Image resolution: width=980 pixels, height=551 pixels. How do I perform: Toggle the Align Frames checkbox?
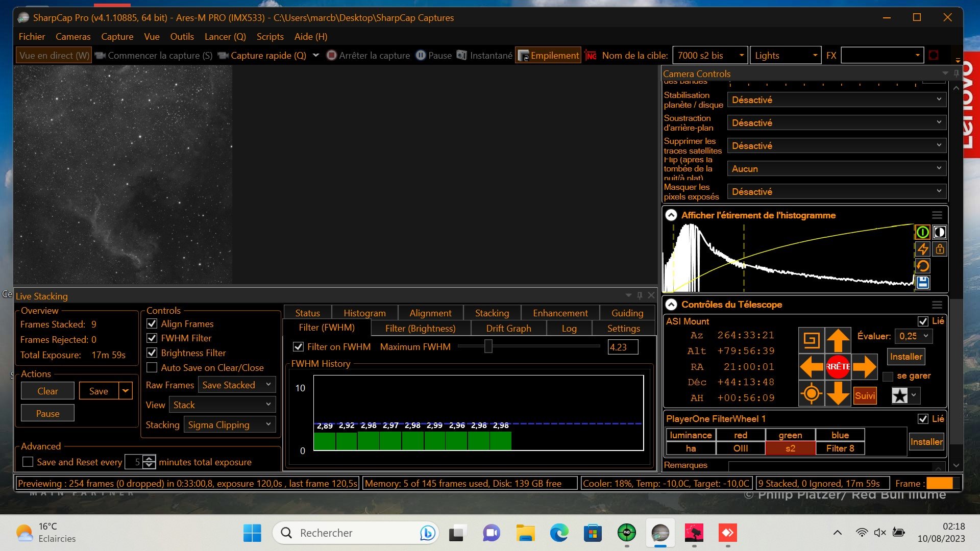point(152,324)
